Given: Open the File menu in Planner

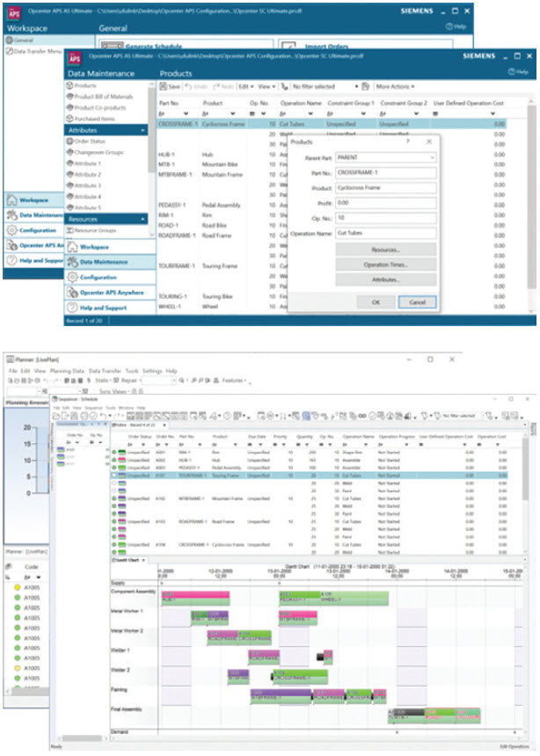Looking at the screenshot, I should [x=13, y=371].
